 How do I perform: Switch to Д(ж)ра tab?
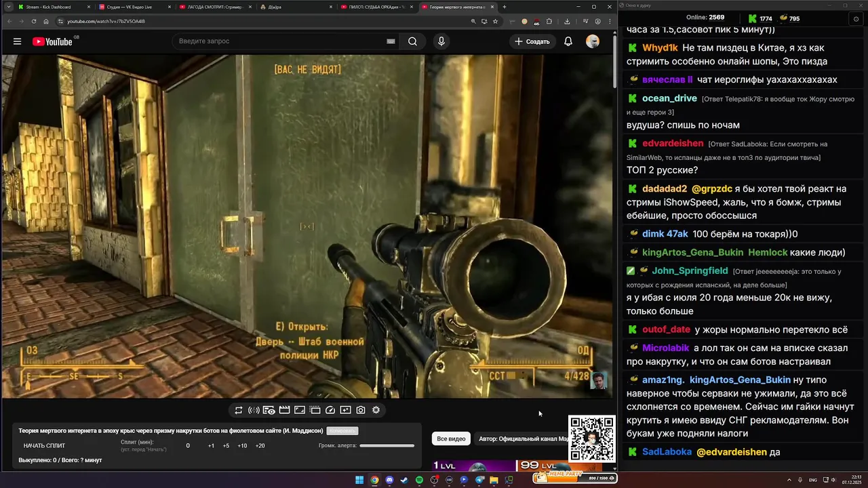point(296,7)
